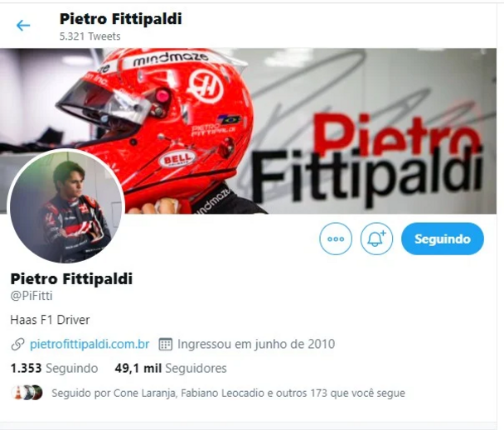Open the dark avatar in mutual followers
Screen dimensions: 504x430
pos(36,393)
